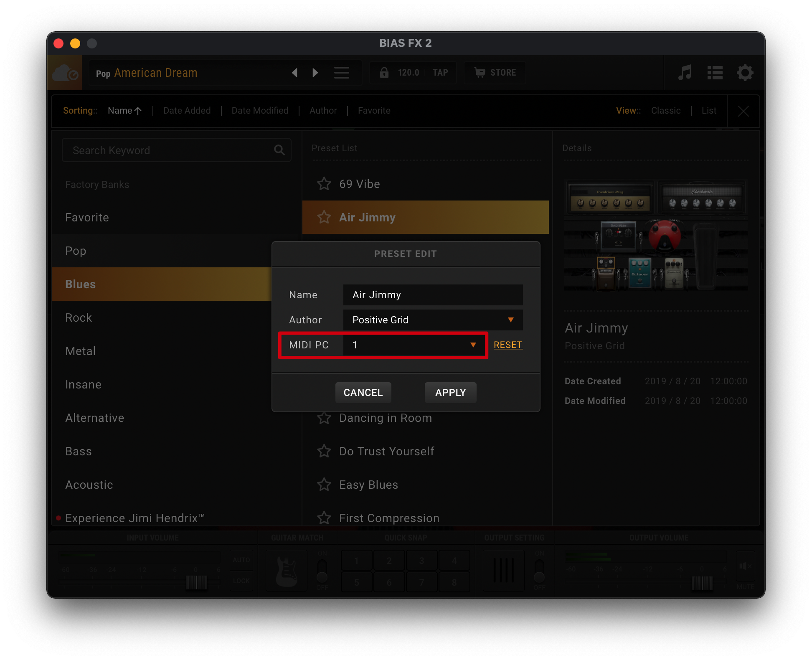The width and height of the screenshot is (812, 660).
Task: Open the Insane bank
Action: click(162, 384)
